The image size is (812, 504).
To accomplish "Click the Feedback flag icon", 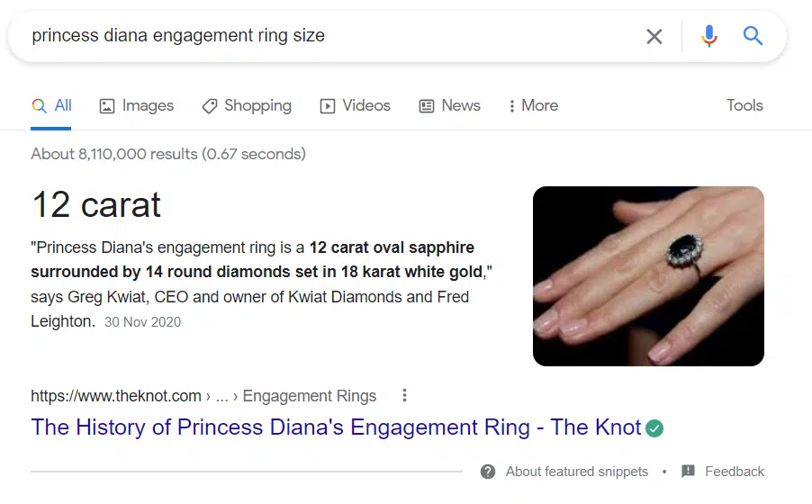I will tap(689, 472).
